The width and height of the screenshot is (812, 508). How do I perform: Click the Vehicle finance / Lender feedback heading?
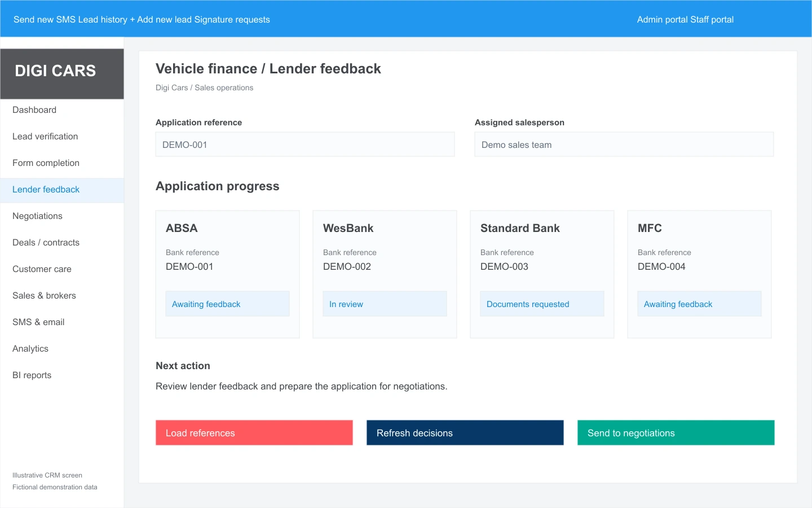pos(268,69)
